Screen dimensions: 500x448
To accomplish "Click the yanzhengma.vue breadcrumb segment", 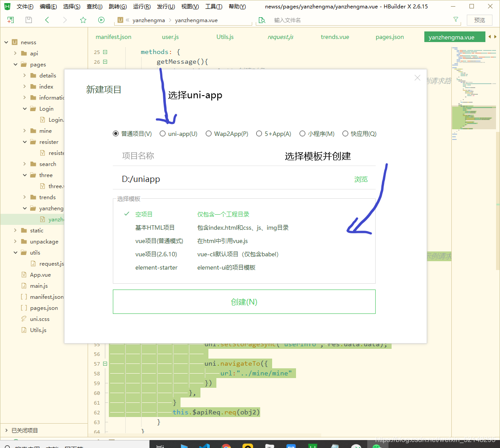I will (x=196, y=20).
